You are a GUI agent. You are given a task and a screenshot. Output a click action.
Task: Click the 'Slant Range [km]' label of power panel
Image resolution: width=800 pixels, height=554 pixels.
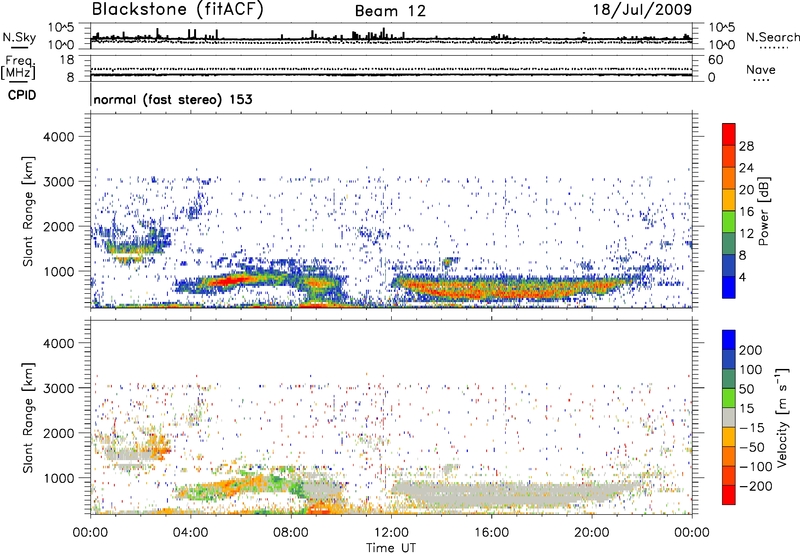click(x=28, y=211)
